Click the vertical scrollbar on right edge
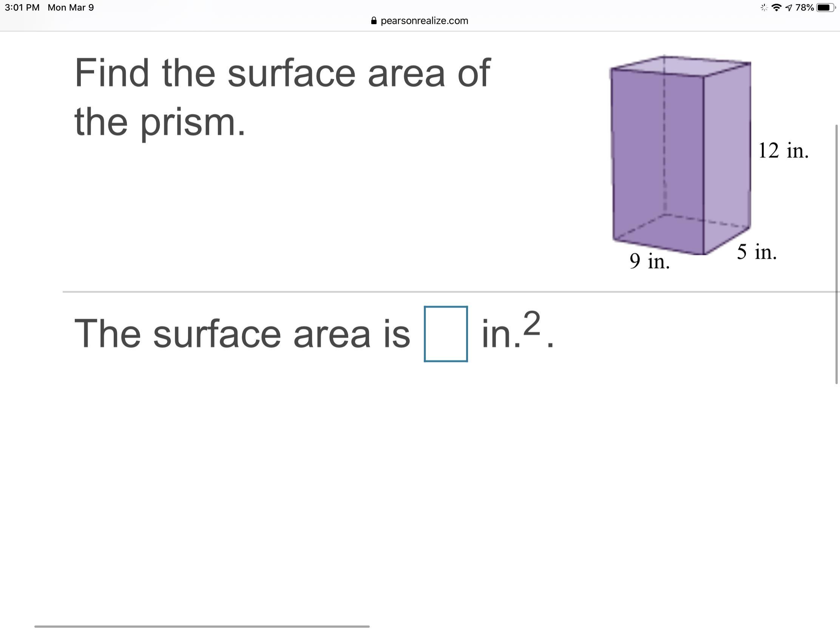This screenshot has width=840, height=630. [x=836, y=254]
